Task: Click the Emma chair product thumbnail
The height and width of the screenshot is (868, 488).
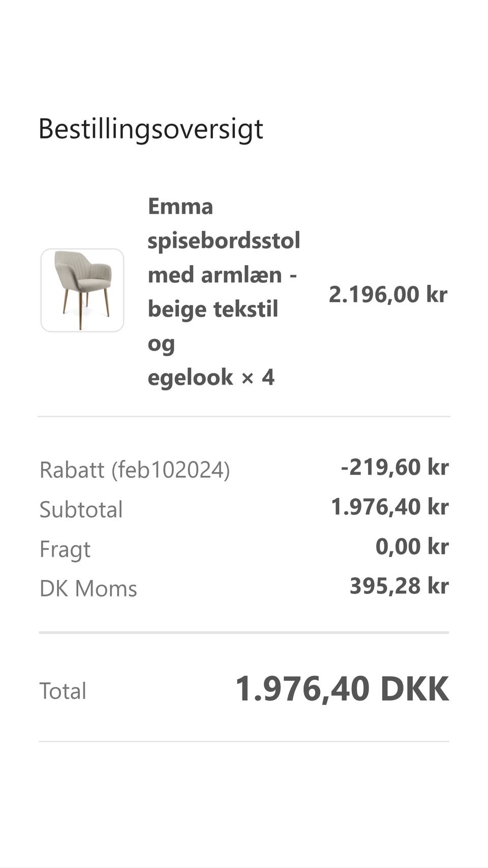Action: click(x=82, y=290)
